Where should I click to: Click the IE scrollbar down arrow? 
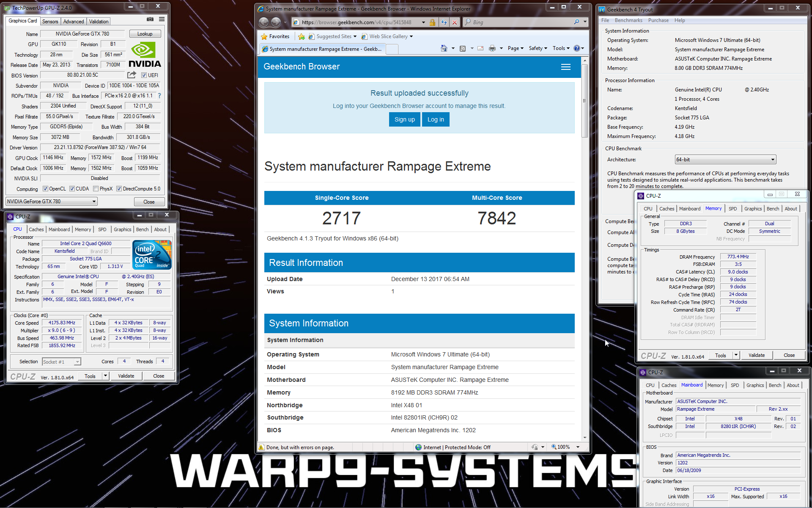(x=585, y=438)
